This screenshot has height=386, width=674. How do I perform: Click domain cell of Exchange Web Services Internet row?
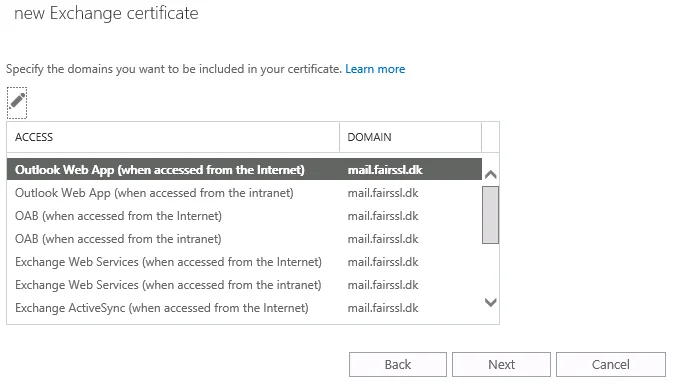383,262
